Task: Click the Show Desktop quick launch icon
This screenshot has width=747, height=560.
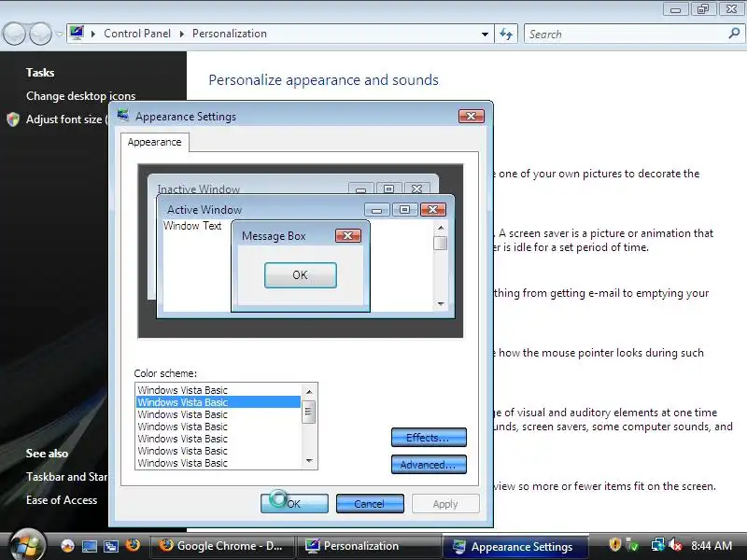Action: (x=89, y=546)
